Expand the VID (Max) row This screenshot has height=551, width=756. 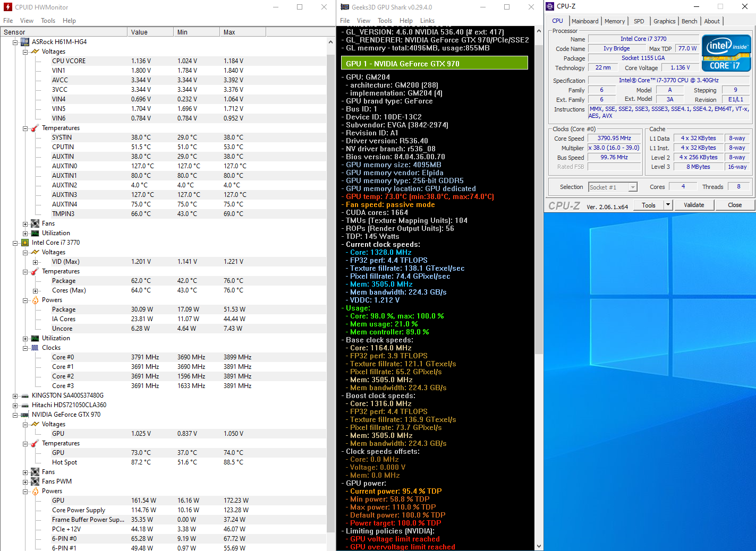tap(35, 262)
